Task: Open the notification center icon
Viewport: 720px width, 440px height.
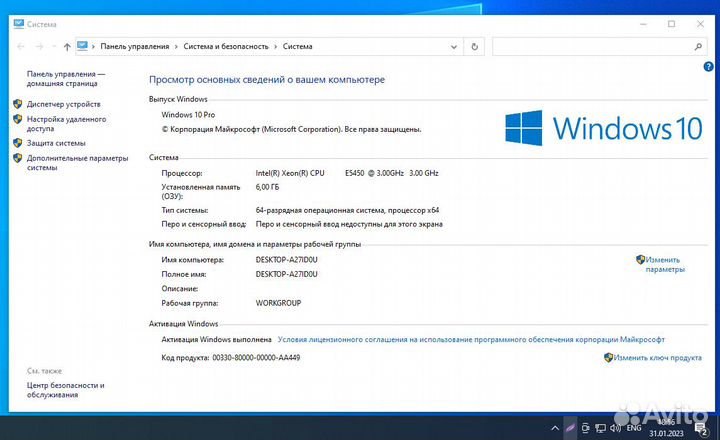Action: tap(701, 429)
